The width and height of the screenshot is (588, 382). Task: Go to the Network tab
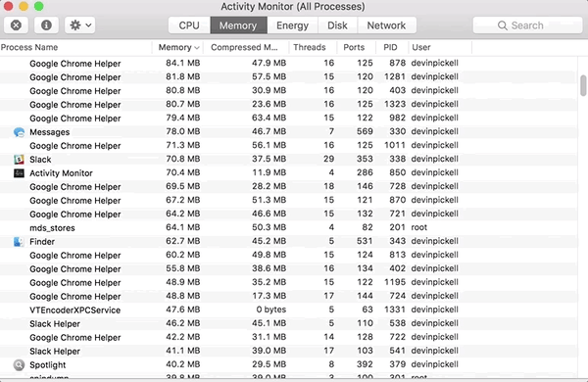(x=386, y=25)
